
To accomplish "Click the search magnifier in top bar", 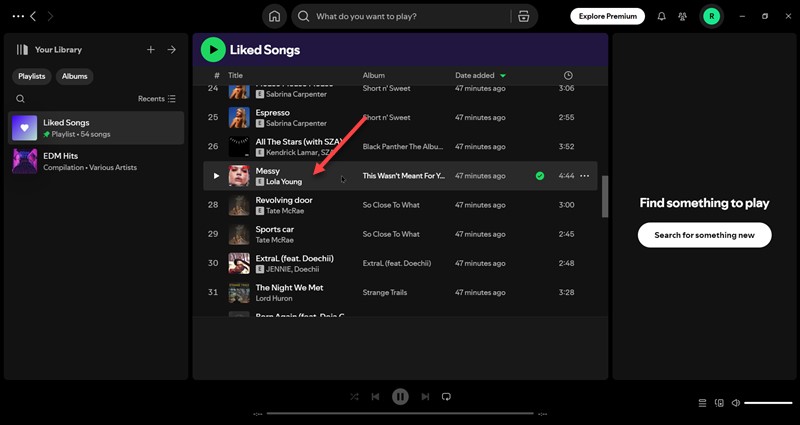I will (304, 16).
